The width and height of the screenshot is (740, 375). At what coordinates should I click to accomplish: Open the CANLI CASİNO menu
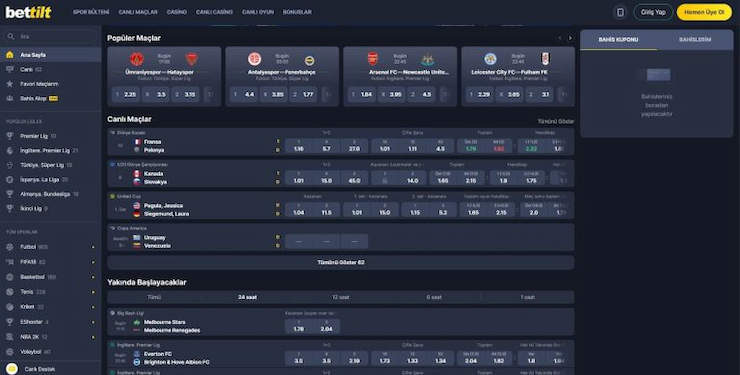(214, 12)
